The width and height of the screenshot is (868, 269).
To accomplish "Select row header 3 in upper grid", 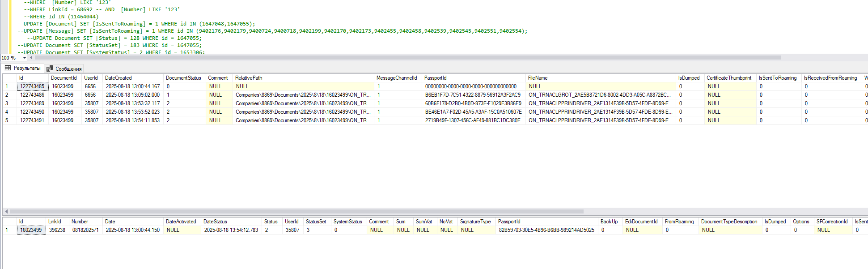I will click(x=9, y=103).
